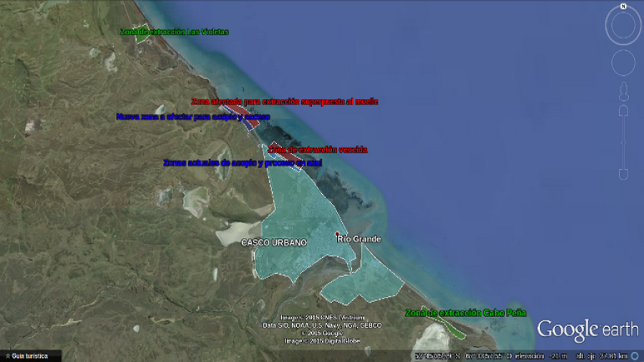The image size is (644, 362).
Task: Click zoom out at bottom of zoom slider
Action: click(x=623, y=174)
